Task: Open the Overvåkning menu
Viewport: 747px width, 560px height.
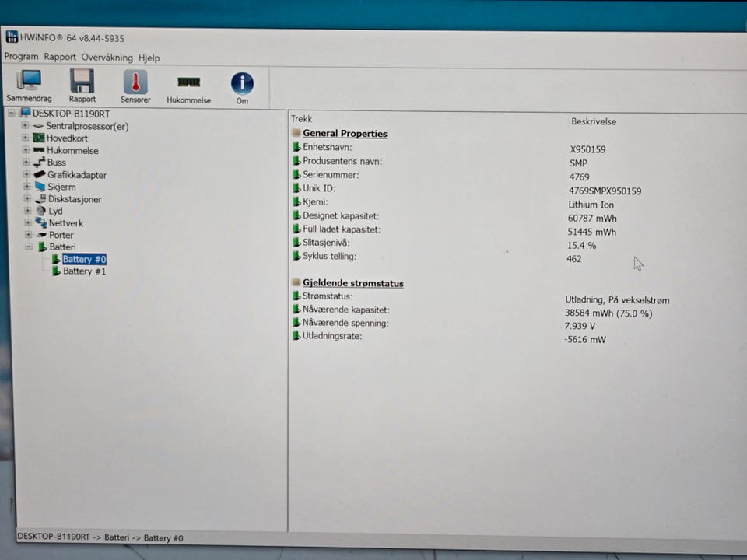Action: pyautogui.click(x=107, y=57)
